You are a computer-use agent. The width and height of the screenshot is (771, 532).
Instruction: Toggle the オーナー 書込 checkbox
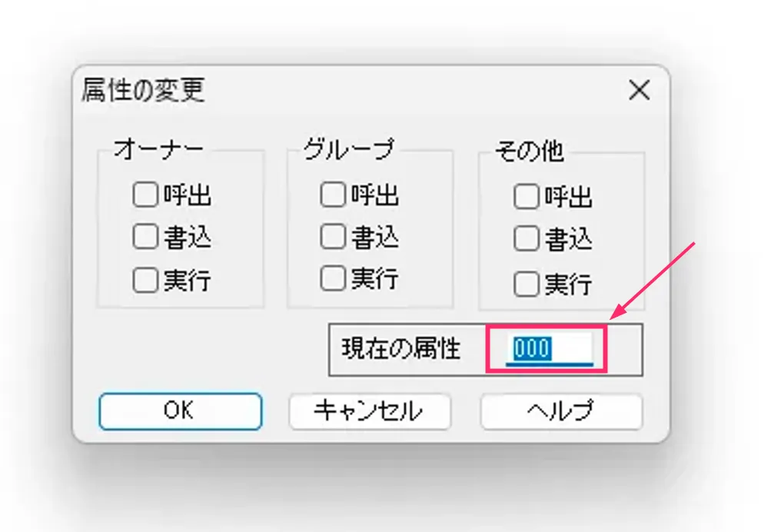[145, 238]
